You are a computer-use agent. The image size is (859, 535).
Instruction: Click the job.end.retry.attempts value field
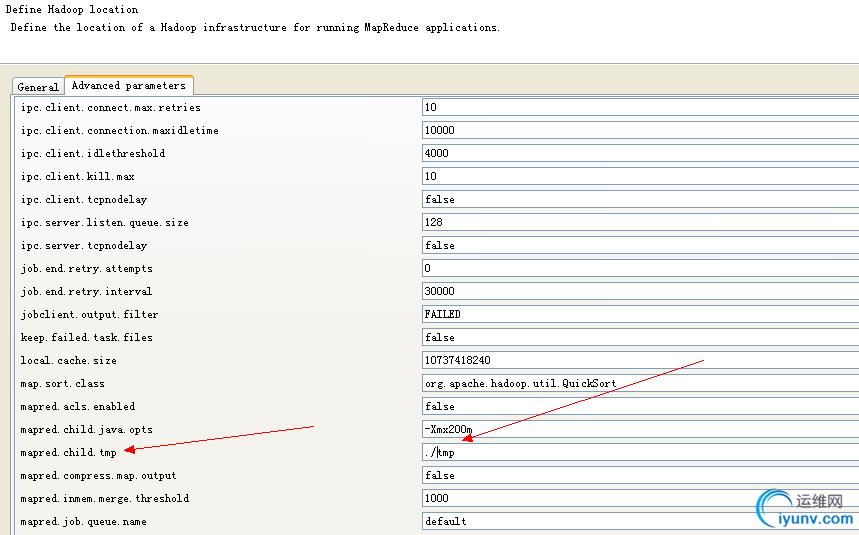[x=640, y=268]
